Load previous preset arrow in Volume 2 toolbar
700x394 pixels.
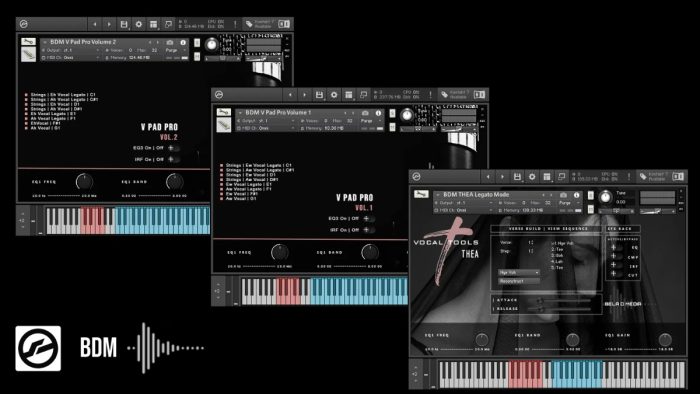[95, 24]
